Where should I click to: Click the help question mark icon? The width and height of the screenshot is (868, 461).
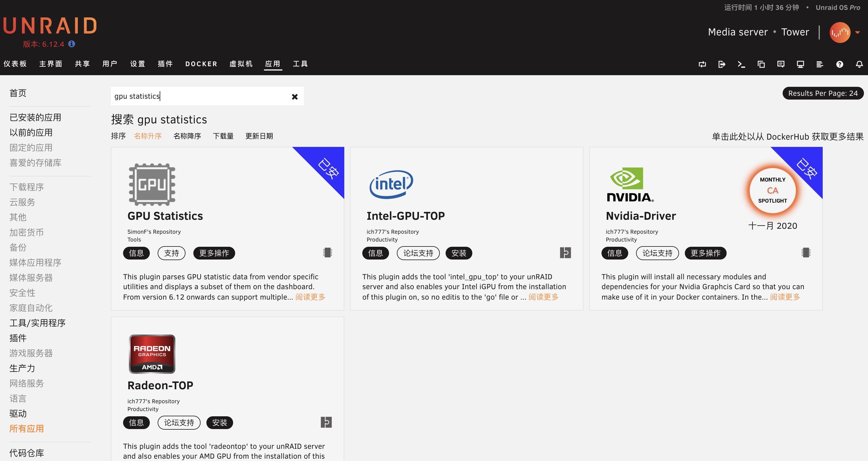pyautogui.click(x=839, y=64)
